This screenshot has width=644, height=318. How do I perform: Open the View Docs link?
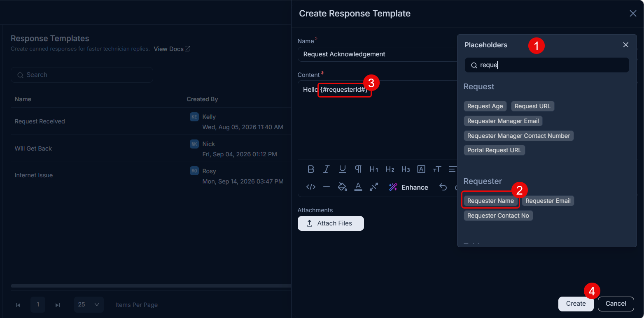(x=169, y=49)
